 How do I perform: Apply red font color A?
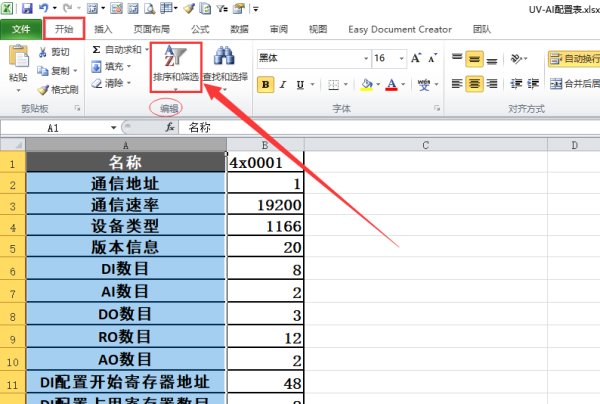pos(391,85)
